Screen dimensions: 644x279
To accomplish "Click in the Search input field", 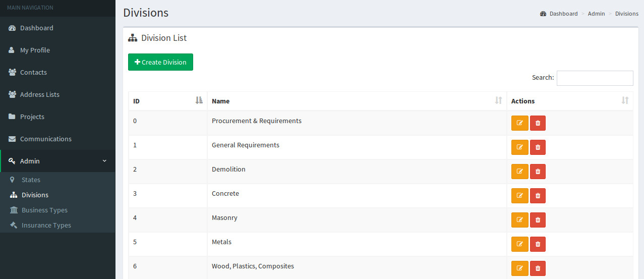I will (x=595, y=78).
